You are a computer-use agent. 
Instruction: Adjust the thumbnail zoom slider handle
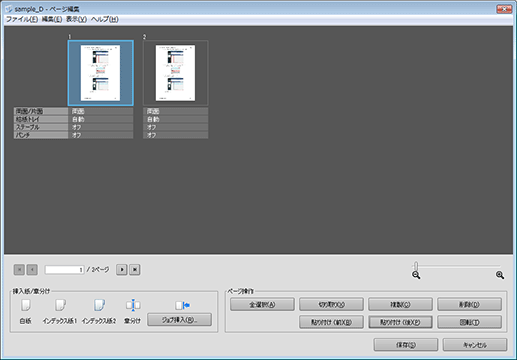point(416,266)
